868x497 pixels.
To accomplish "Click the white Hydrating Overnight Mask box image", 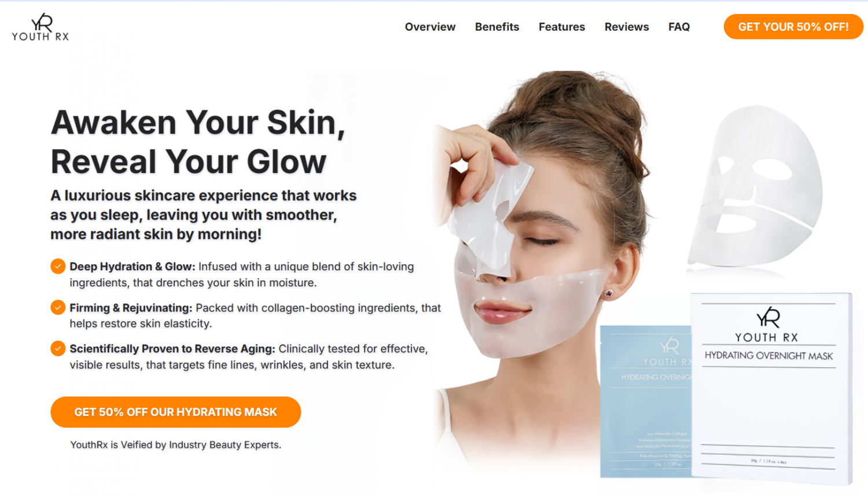I will 771,388.
